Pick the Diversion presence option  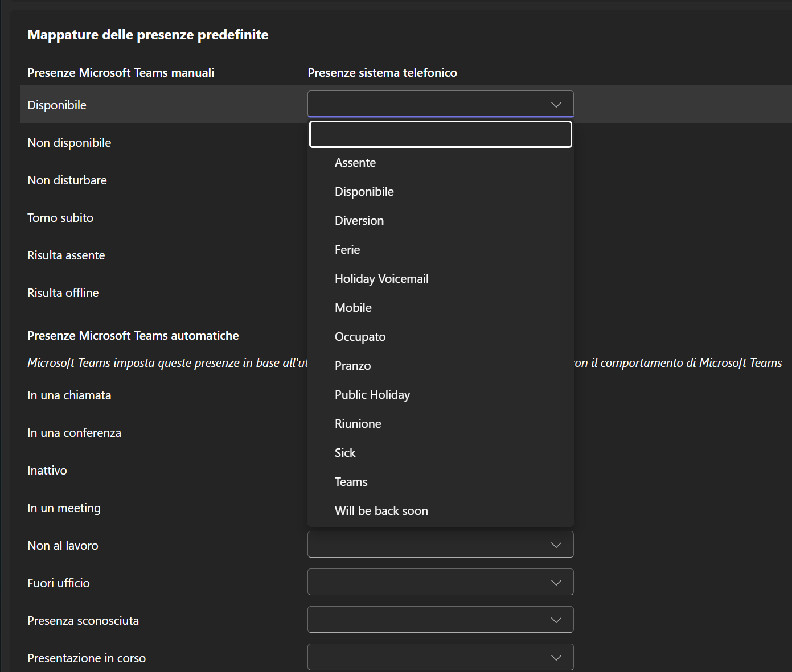tap(359, 221)
